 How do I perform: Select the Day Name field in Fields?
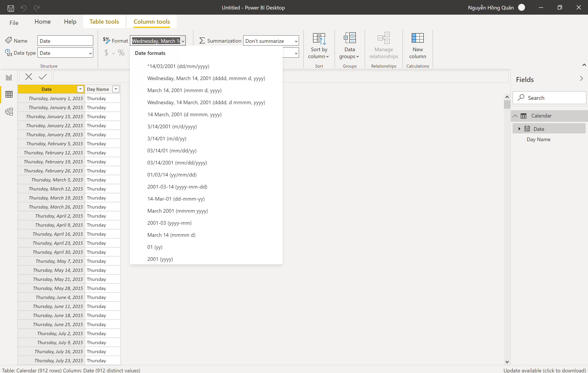[538, 139]
